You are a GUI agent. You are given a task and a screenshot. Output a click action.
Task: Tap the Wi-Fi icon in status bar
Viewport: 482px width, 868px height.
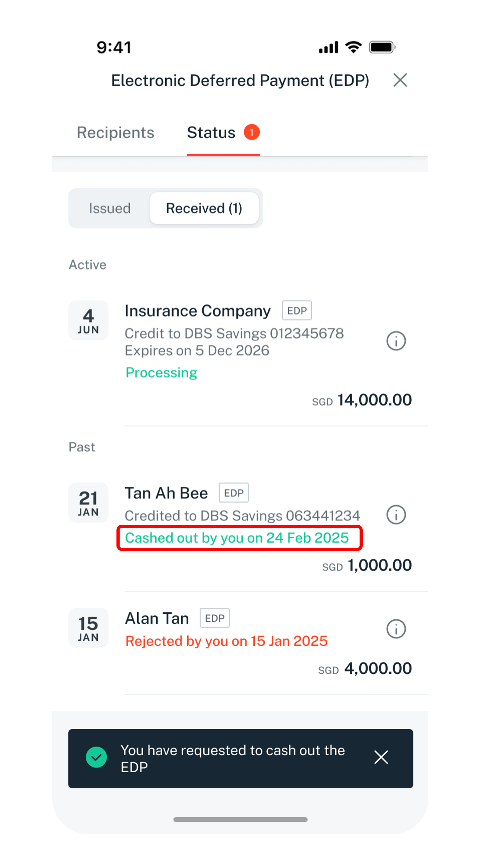pos(353,47)
